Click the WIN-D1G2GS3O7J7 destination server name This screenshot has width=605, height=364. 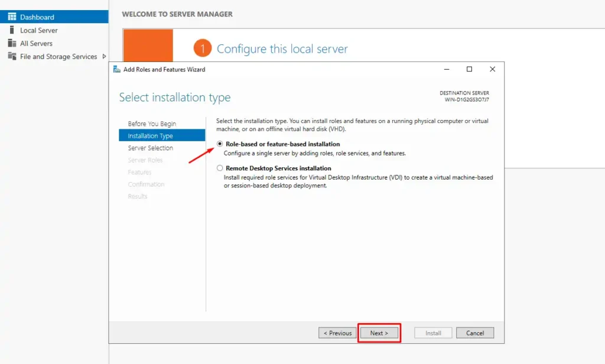coord(467,100)
